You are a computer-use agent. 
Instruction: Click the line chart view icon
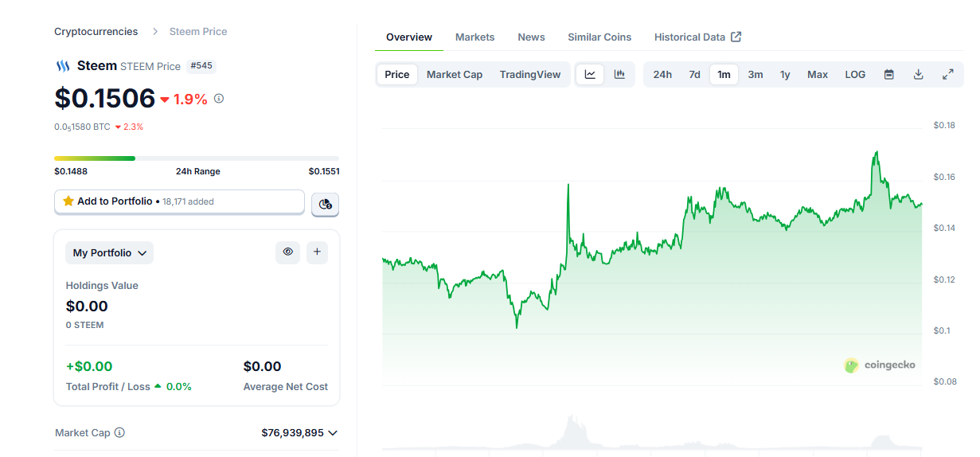(590, 74)
